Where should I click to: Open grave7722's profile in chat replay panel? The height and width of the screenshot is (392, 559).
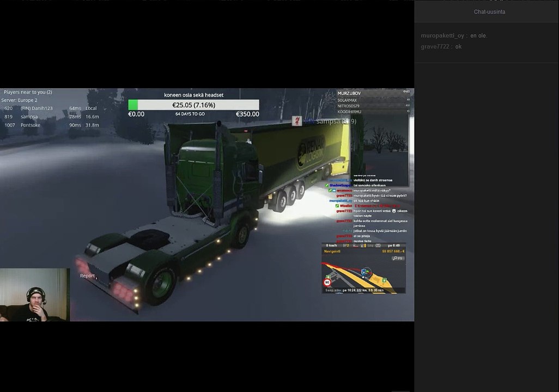click(x=435, y=47)
